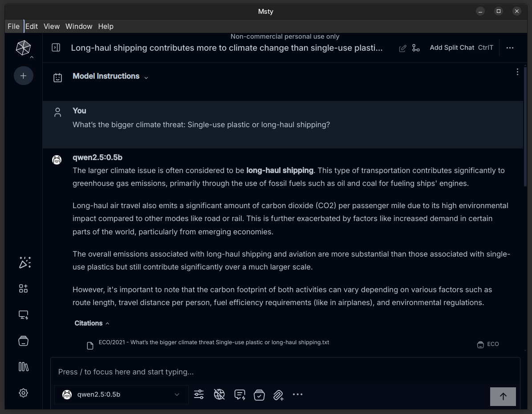
Task: Click Add Split Chat
Action: tap(452, 48)
